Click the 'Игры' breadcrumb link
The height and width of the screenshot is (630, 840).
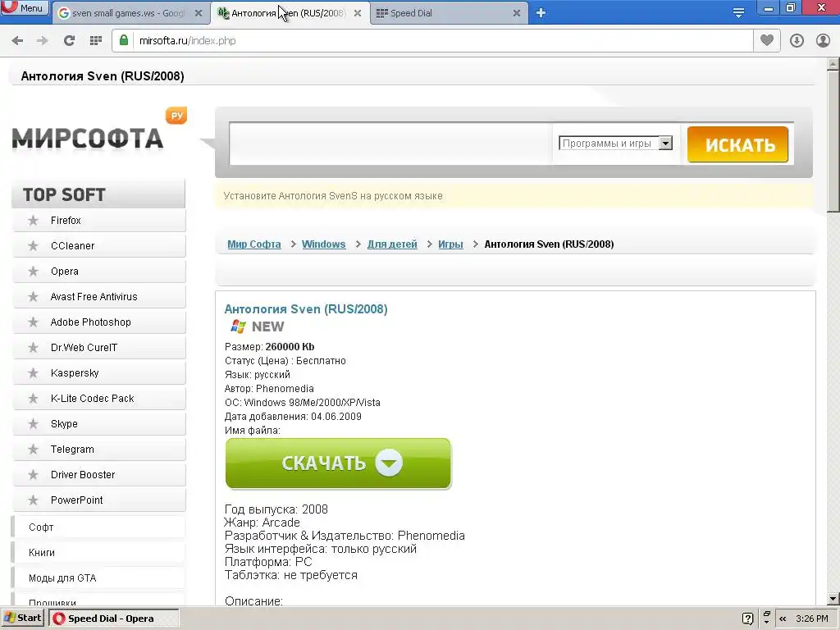click(450, 244)
